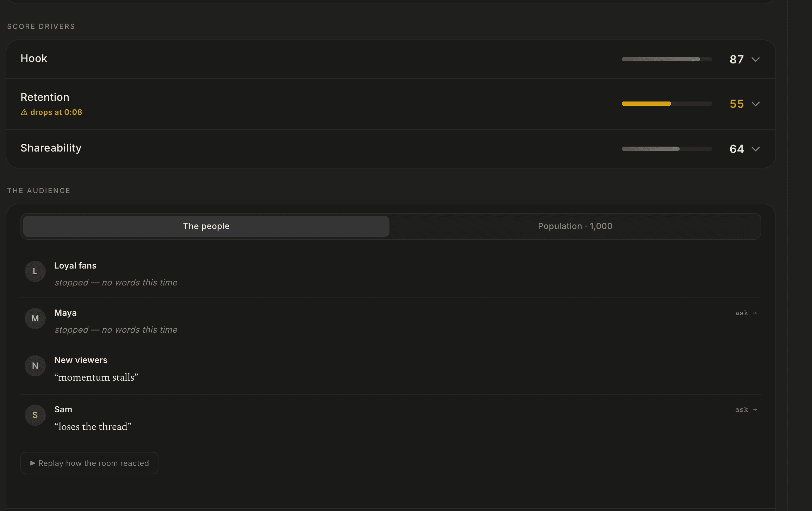This screenshot has height=511, width=812.
Task: Click Sam's avatar S
Action: 35,415
